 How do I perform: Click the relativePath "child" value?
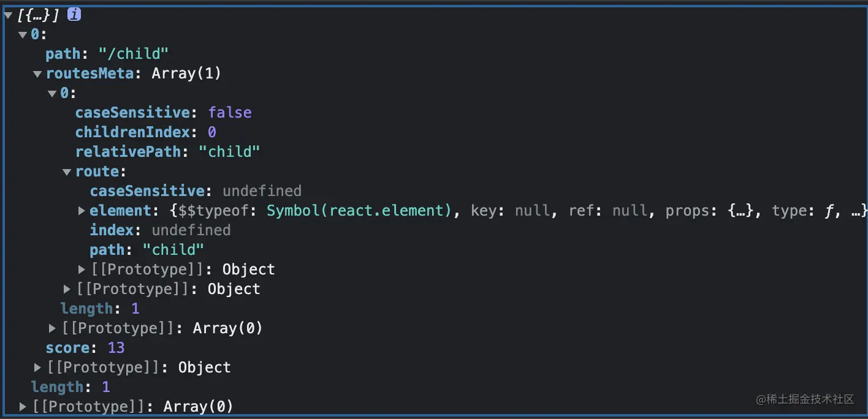pyautogui.click(x=230, y=152)
